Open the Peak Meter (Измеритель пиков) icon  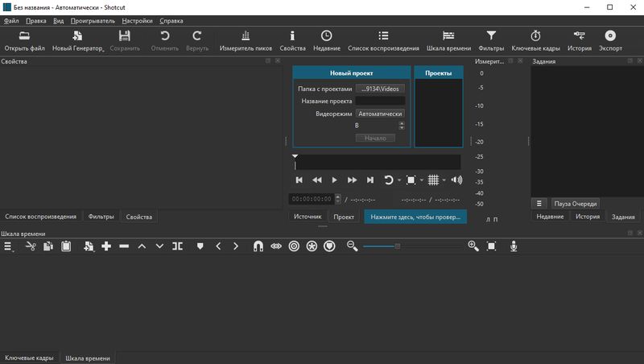[245, 36]
